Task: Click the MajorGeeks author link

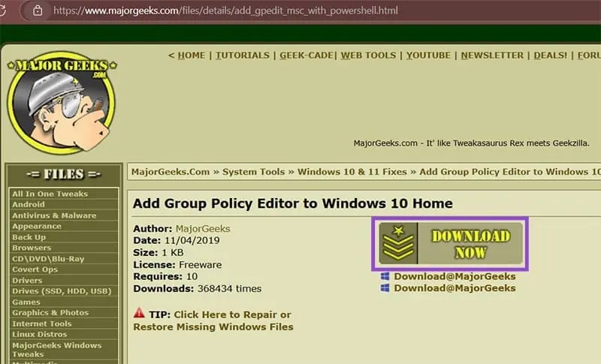Action: point(203,228)
